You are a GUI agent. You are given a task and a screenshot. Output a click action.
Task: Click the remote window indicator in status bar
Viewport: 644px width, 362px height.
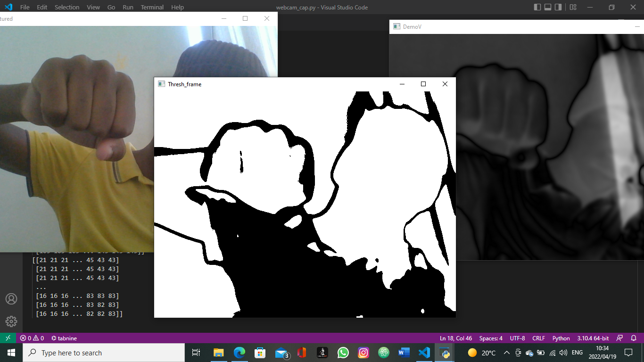pos(8,338)
